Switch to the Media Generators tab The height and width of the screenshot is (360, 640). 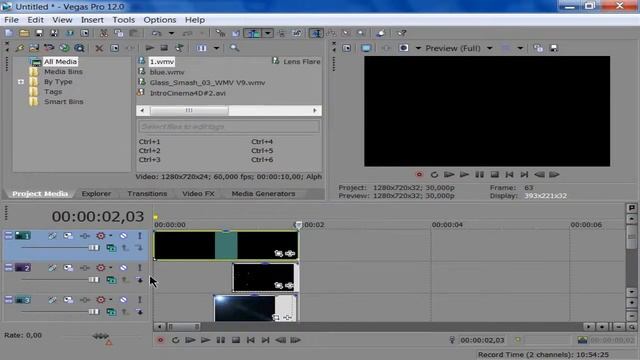263,194
